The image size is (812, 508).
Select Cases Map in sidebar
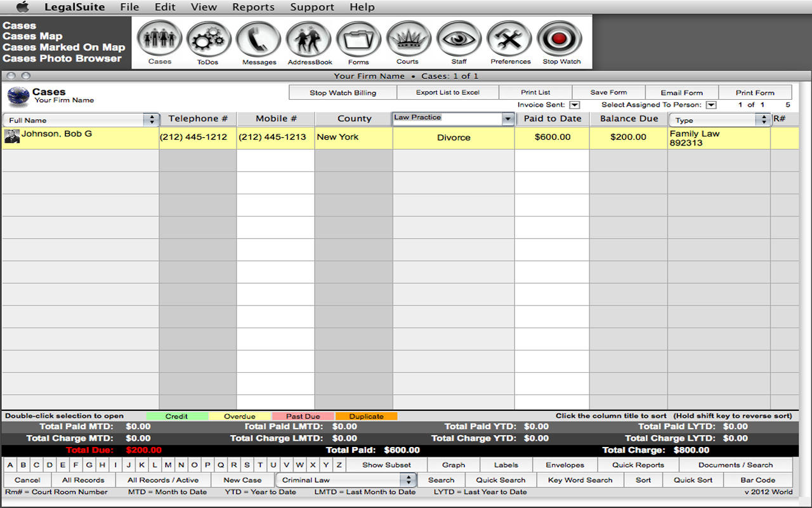coord(32,36)
